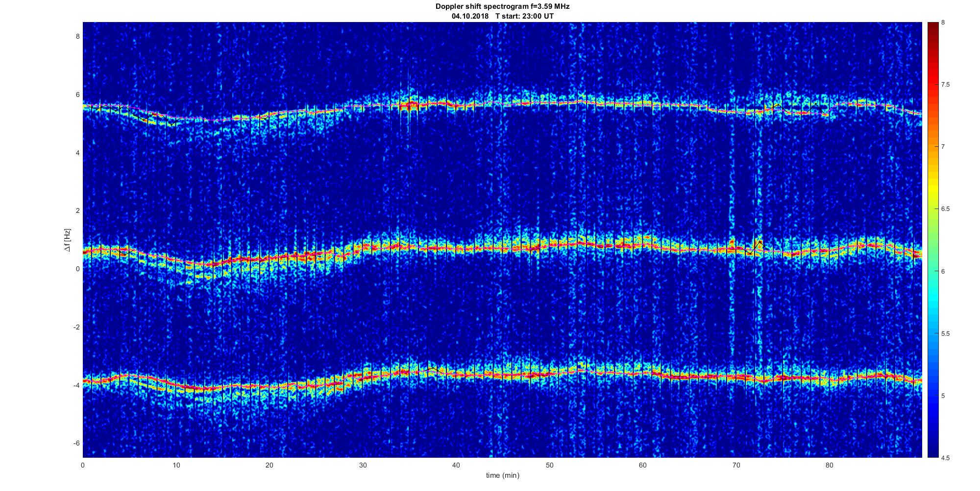
Task: Click the x-axis tick label '50'
Action: [550, 465]
